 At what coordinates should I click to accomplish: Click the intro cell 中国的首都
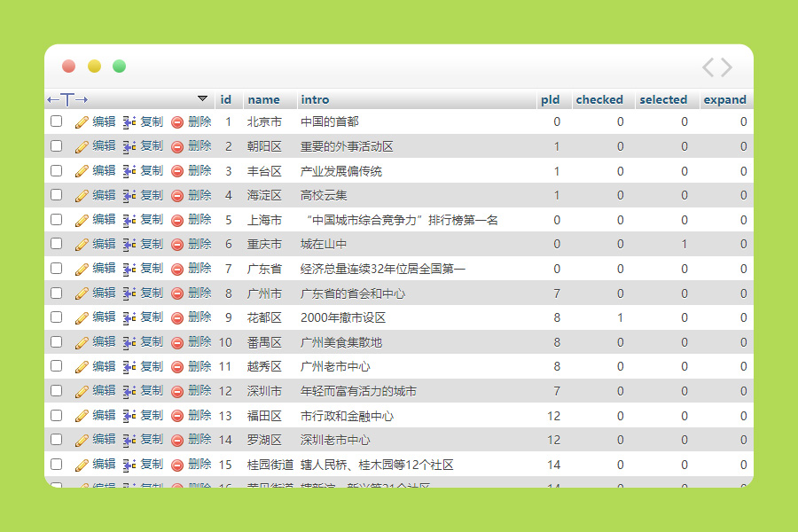coord(329,121)
